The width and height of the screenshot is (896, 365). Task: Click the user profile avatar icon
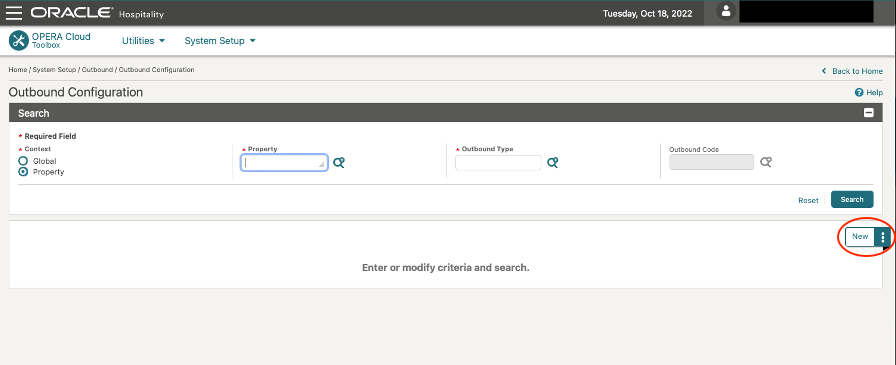click(726, 11)
